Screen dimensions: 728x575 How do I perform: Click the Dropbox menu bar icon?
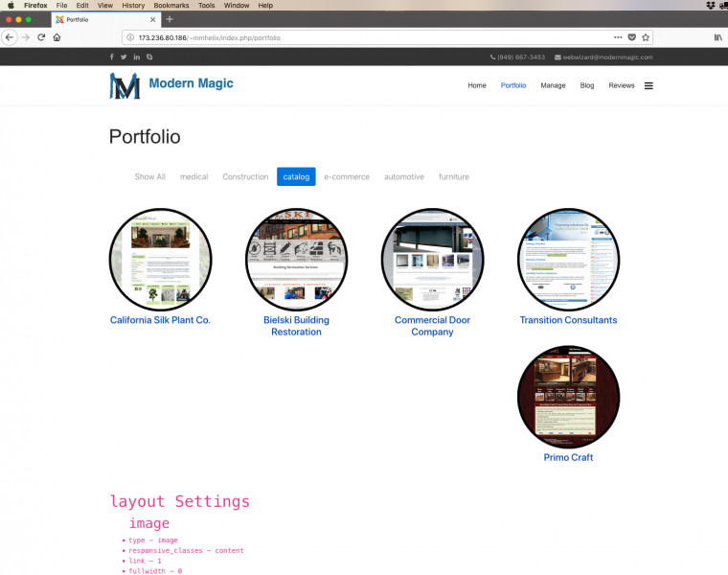click(711, 5)
